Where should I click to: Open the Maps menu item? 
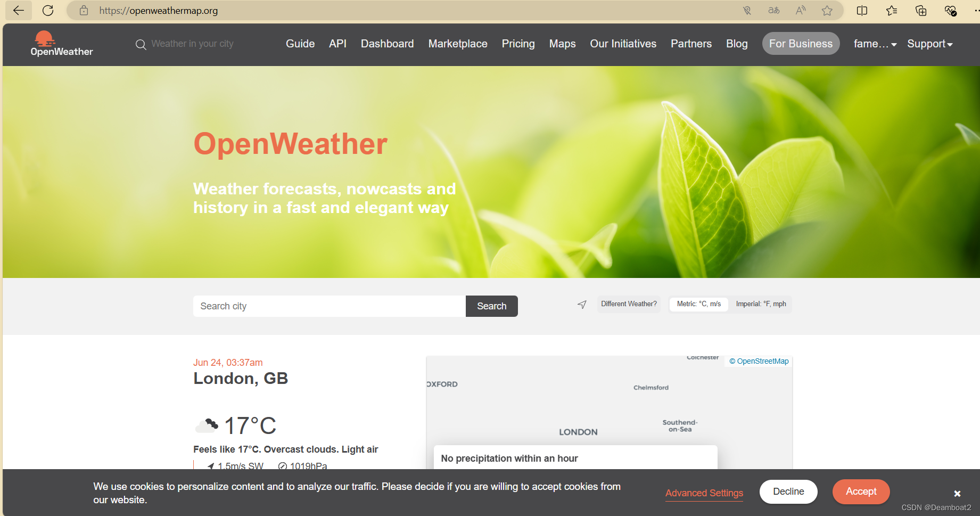(x=562, y=44)
